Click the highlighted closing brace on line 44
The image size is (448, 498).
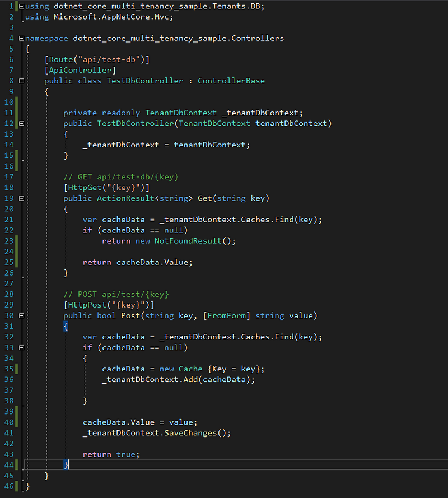click(66, 465)
